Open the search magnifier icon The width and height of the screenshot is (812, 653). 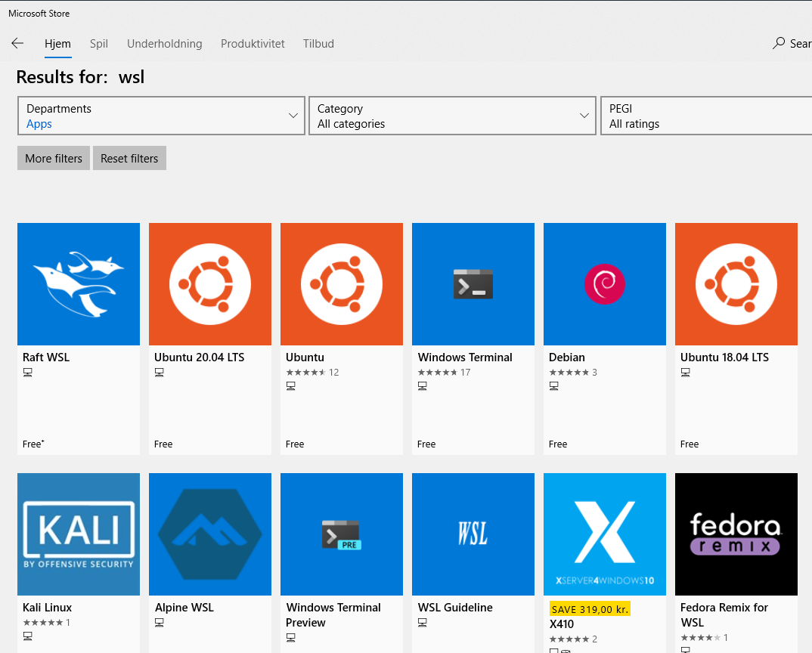[778, 43]
